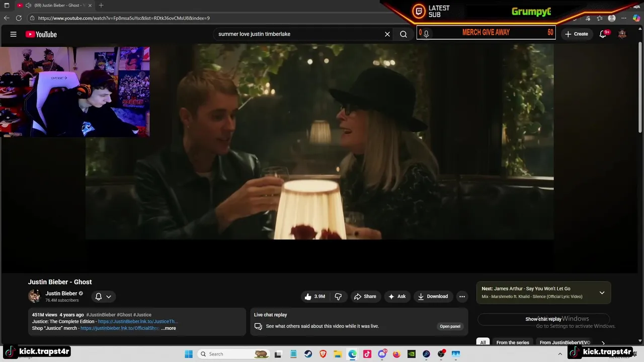This screenshot has width=644, height=362.
Task: Click the Ask button
Action: click(x=397, y=297)
